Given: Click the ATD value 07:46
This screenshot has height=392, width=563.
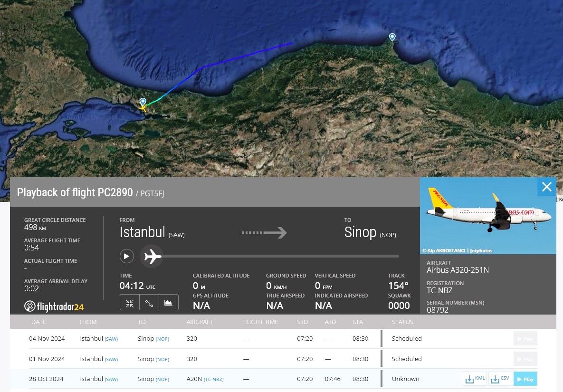Looking at the screenshot, I should pos(333,379).
